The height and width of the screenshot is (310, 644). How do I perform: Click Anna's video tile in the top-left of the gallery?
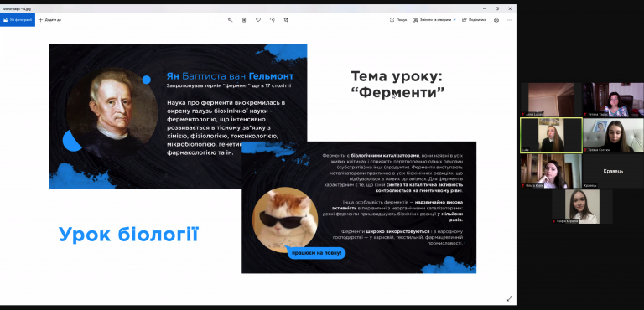click(551, 100)
